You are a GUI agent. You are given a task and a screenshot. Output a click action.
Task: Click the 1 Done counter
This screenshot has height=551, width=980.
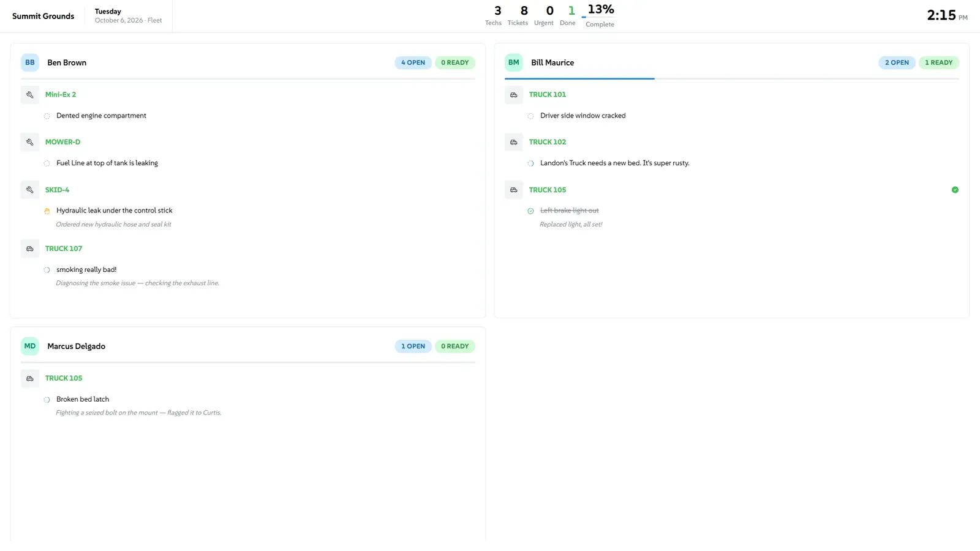568,16
